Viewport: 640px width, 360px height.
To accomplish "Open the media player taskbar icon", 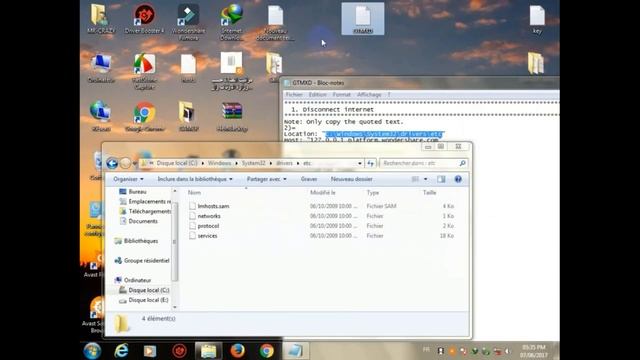I will tap(150, 351).
